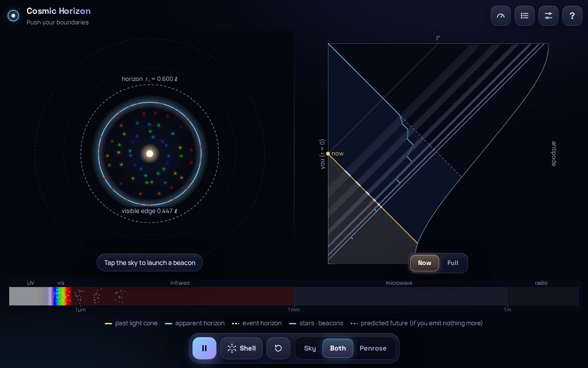Screen dimensions: 588x368
Task: Launch a Shell of beacons
Action: point(241,348)
